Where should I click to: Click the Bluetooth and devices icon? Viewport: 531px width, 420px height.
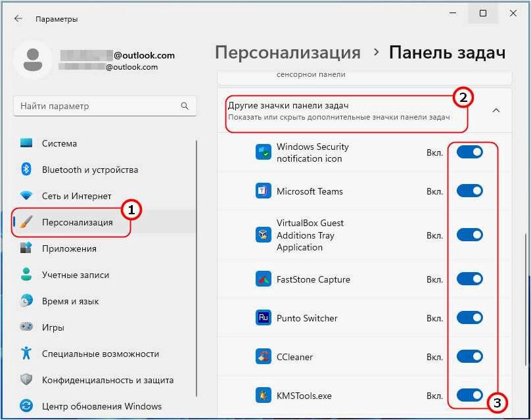pyautogui.click(x=26, y=169)
